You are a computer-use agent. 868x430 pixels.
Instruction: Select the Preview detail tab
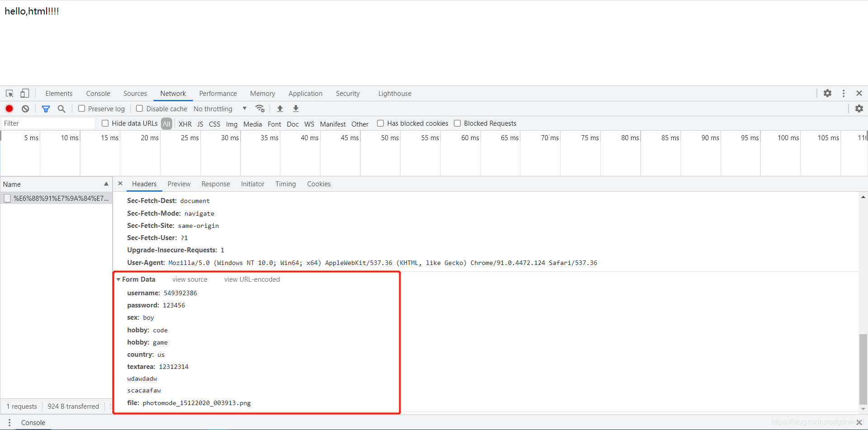[x=179, y=184]
